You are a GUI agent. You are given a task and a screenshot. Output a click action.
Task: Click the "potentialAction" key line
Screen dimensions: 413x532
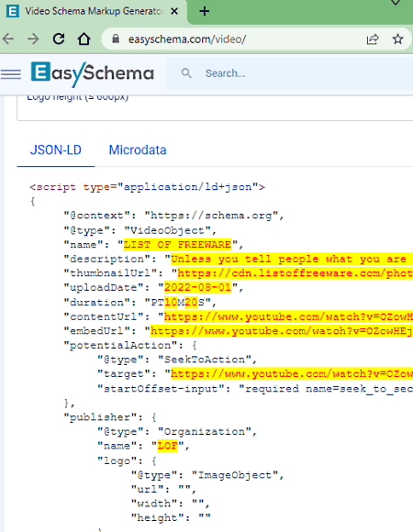point(130,346)
